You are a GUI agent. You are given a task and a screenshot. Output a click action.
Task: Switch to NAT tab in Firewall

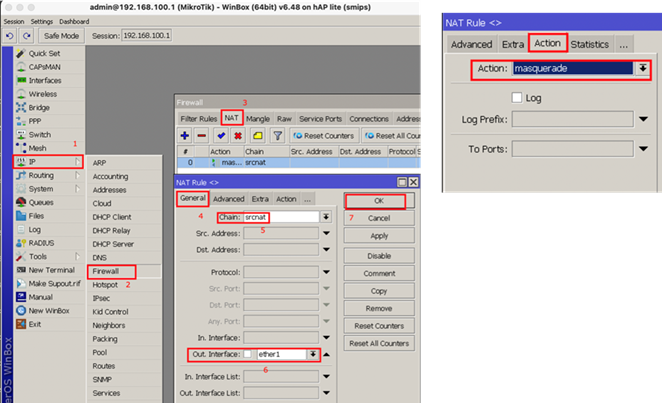pos(231,118)
